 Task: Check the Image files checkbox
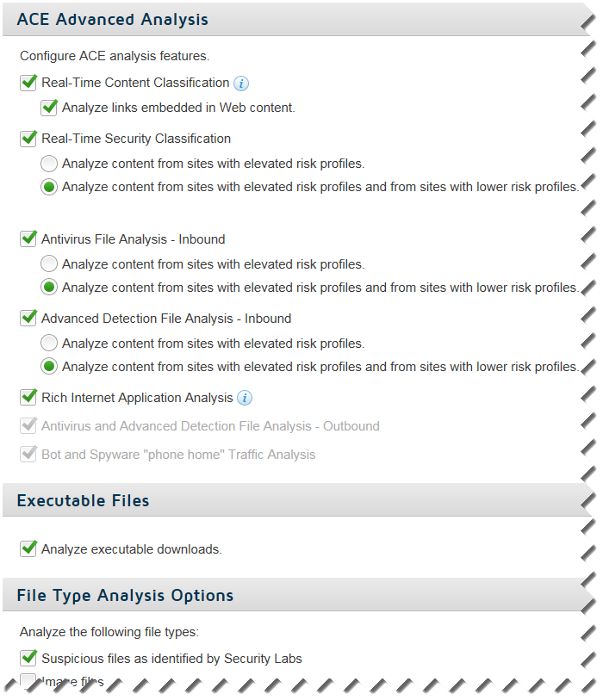(28, 681)
